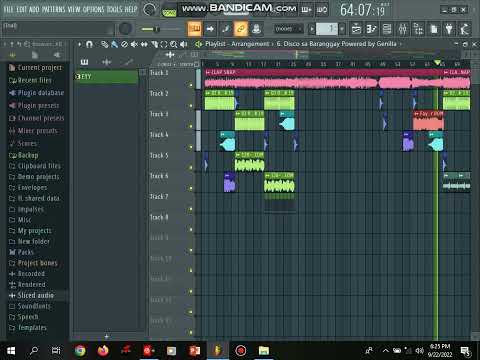Open the Channel rack view icon
Screen dimensions: 480x360
387,29
